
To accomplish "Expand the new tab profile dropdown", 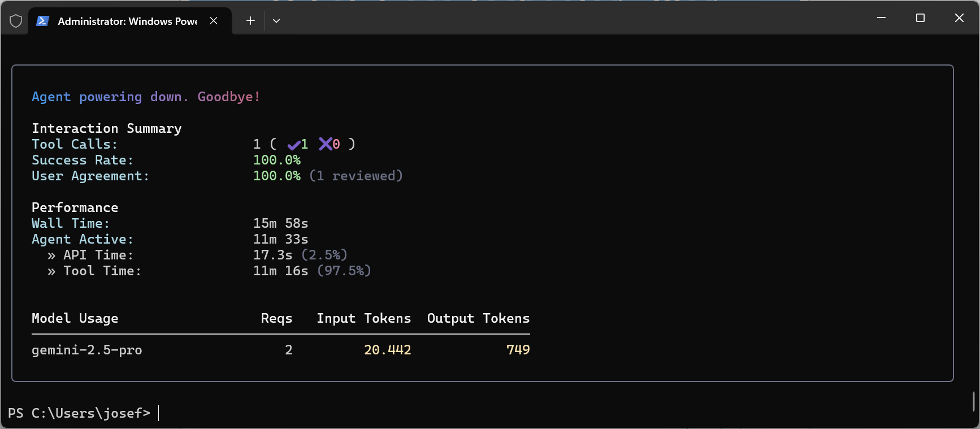I will [276, 21].
